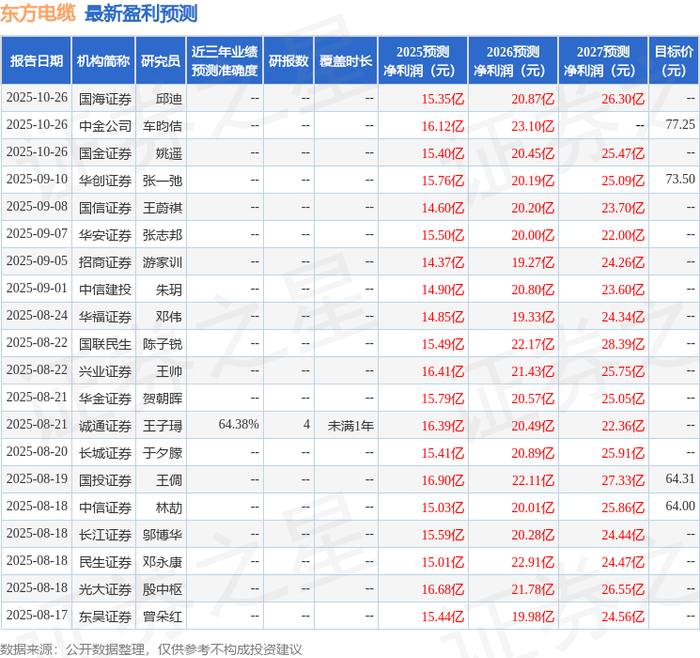Screen dimensions: 700x658
Task: Click analyst name 王蔚祺
Action: pyautogui.click(x=162, y=208)
